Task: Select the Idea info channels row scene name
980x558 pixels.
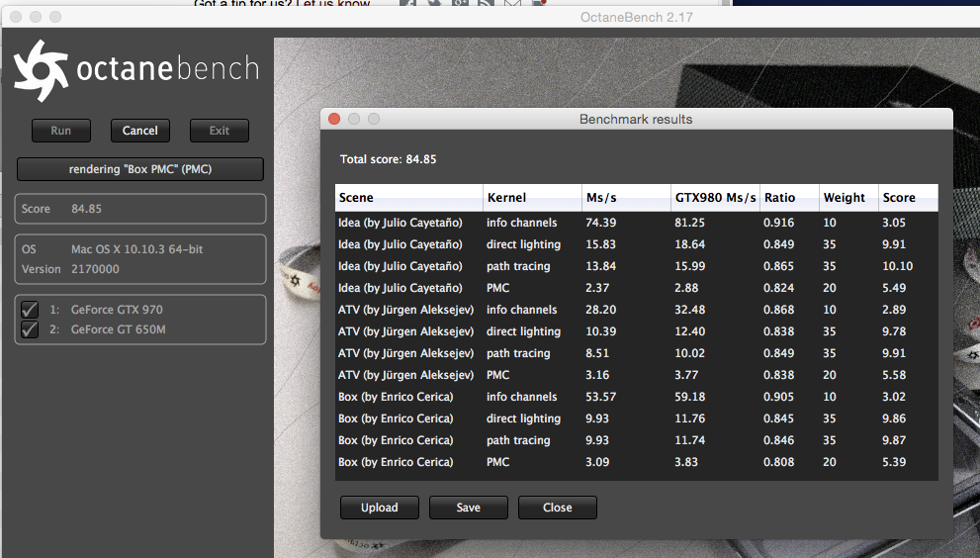Action: [x=400, y=223]
